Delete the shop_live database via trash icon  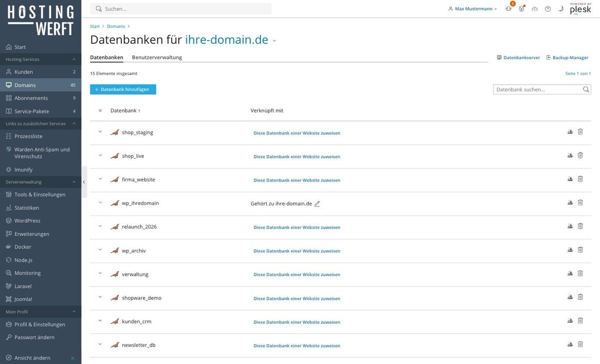(x=580, y=155)
